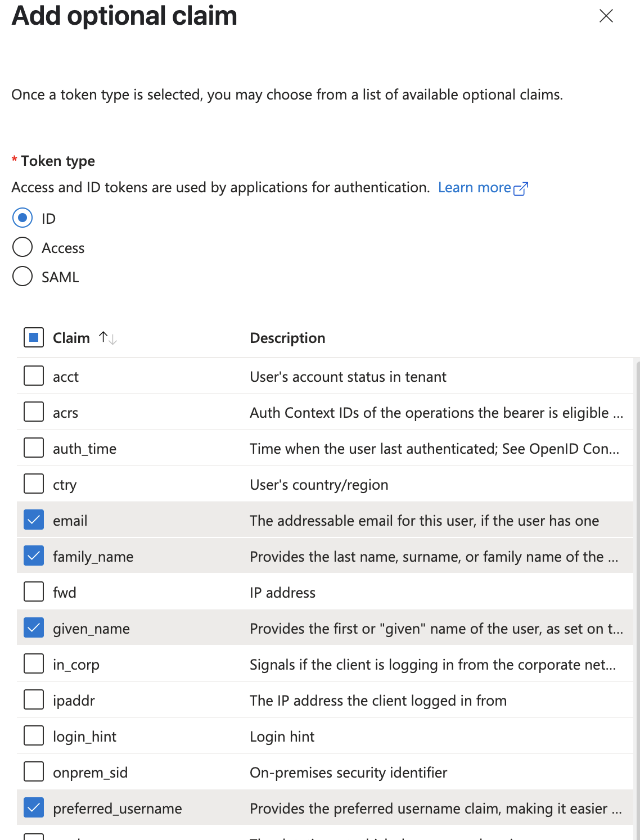Check the login_hint claim
This screenshot has height=840, width=640.
tap(33, 735)
